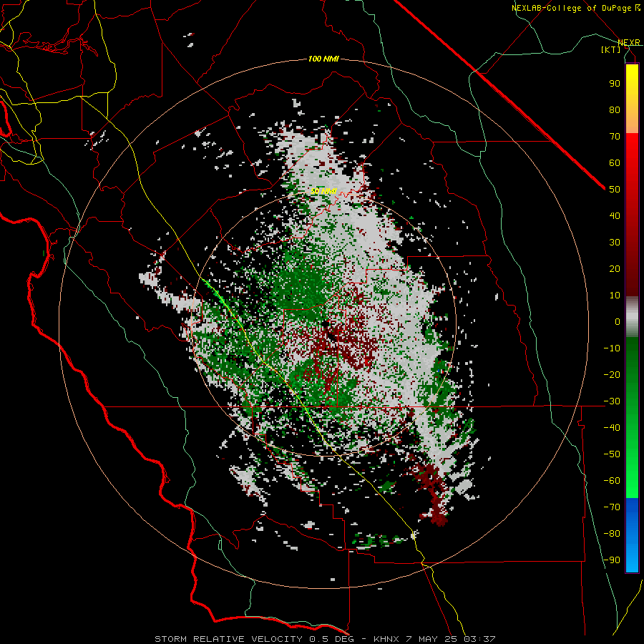This screenshot has width=644, height=644.
Task: Click the 40 value on velocity scale
Action: [615, 216]
